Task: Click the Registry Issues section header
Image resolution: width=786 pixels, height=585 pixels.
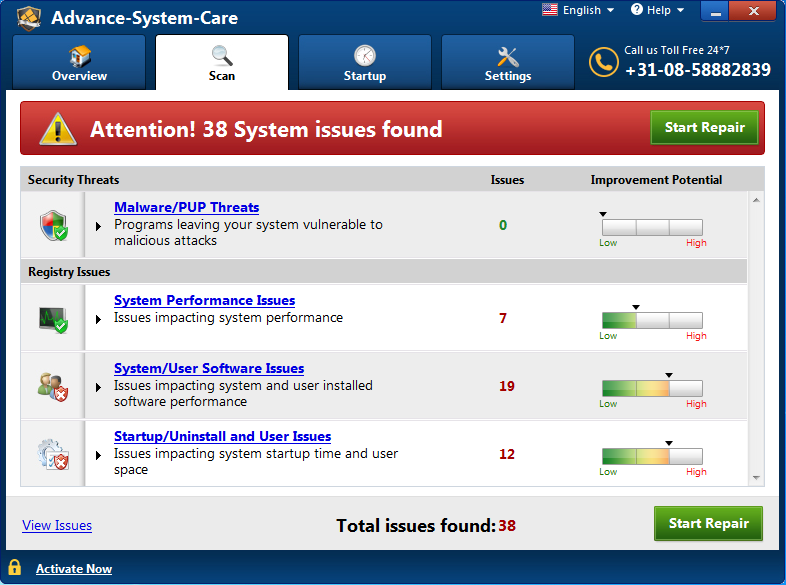Action: (x=69, y=272)
